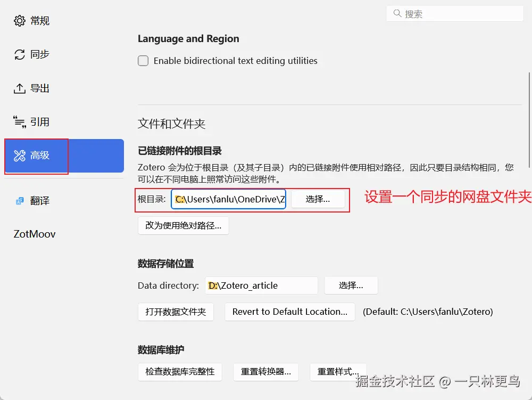The height and width of the screenshot is (400, 532).
Task: Click the Advanced tools icon
Action: coord(19,156)
